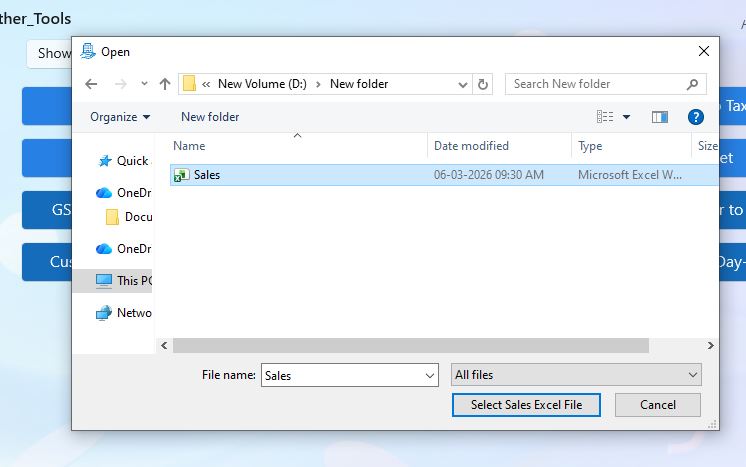The image size is (746, 467).
Task: Click the Excel icon of Sales file
Action: pos(181,175)
